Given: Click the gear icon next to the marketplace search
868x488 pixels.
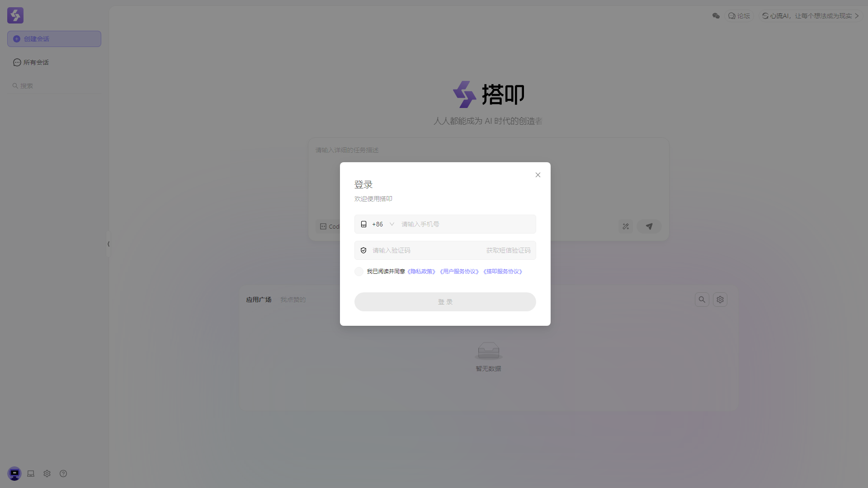Looking at the screenshot, I should [x=720, y=299].
